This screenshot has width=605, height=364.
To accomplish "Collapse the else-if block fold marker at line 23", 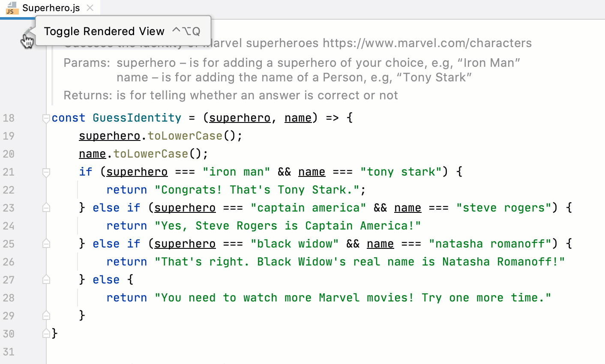I will pyautogui.click(x=45, y=207).
